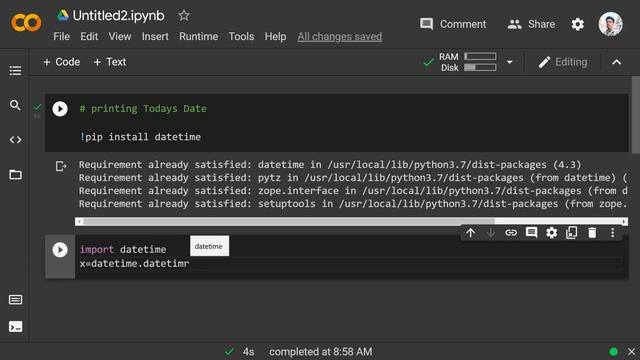The image size is (640, 360).
Task: Open the Colab logo home link
Action: pos(27,23)
